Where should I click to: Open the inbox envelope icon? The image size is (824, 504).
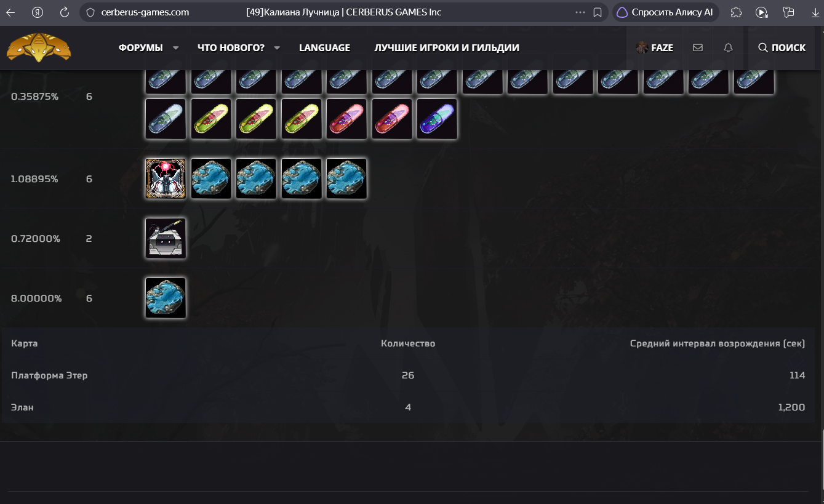698,47
